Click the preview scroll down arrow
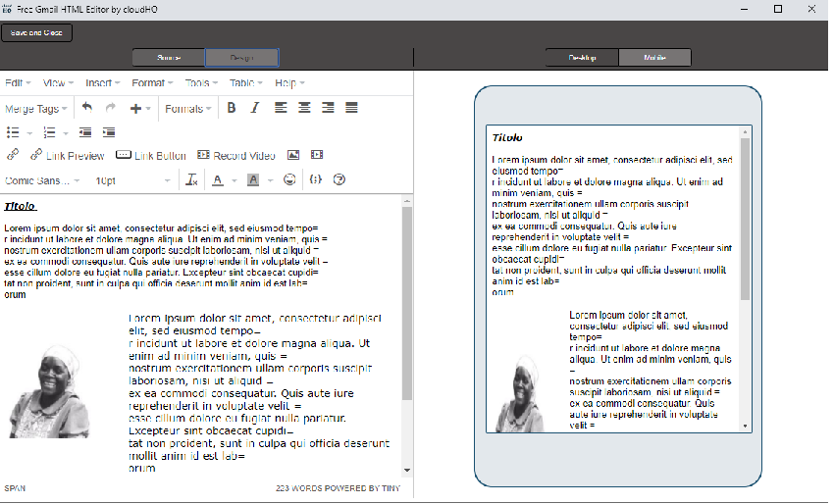834x504 pixels. click(x=745, y=426)
